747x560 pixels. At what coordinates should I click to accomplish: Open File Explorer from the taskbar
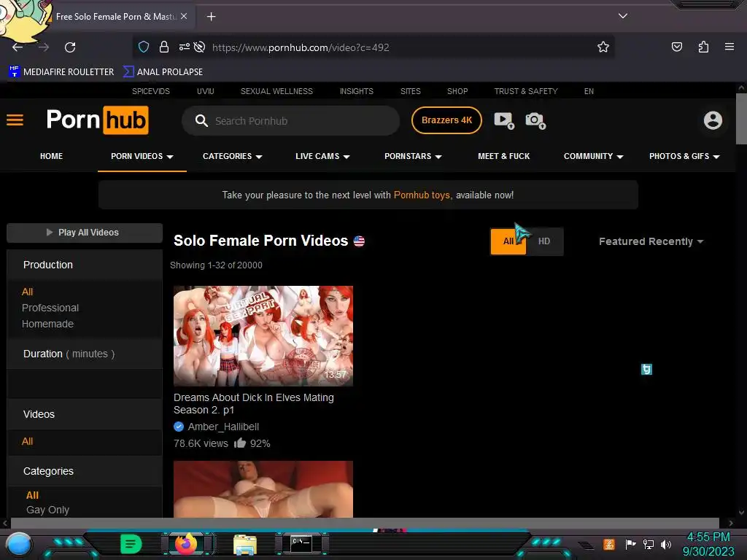click(x=245, y=545)
